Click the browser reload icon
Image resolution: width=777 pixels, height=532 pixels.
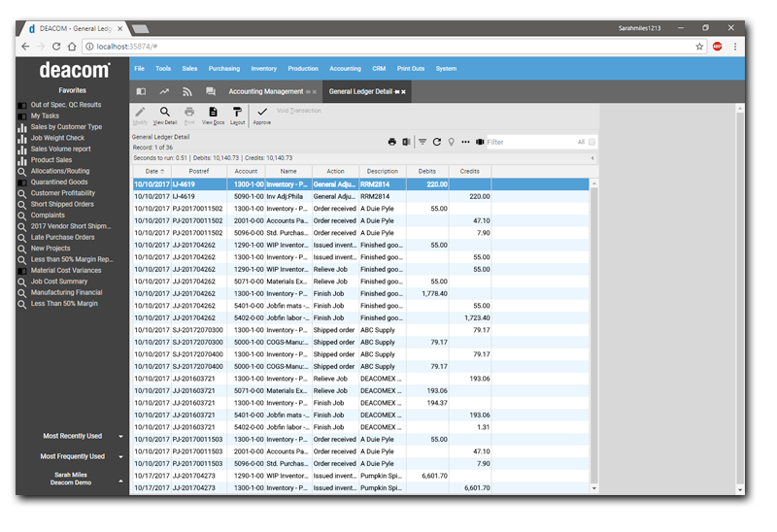56,47
